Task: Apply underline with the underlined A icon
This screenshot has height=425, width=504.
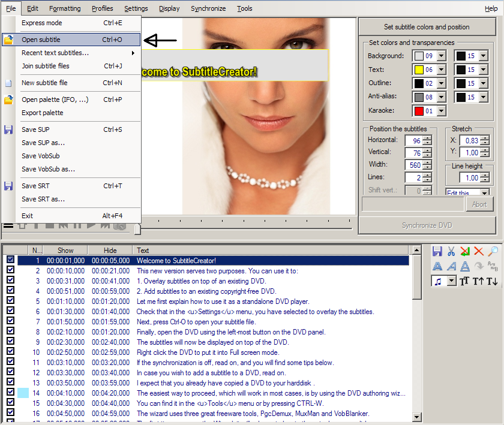Action: 465,266
